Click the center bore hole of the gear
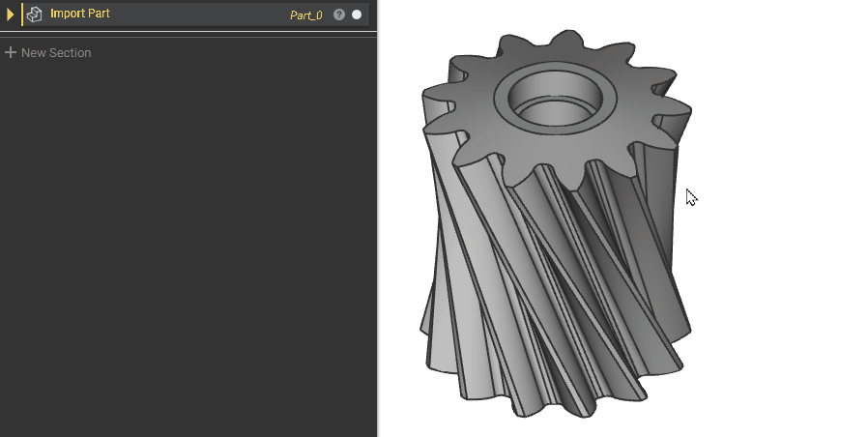 (555, 101)
